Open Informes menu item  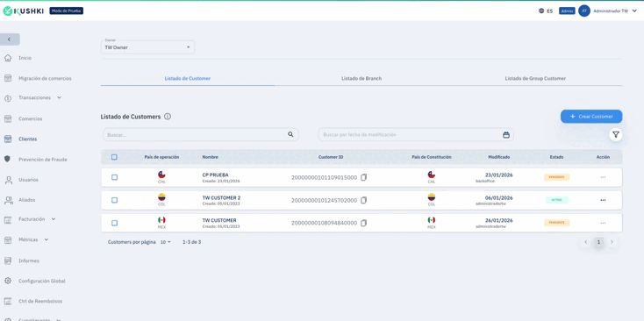tap(29, 260)
